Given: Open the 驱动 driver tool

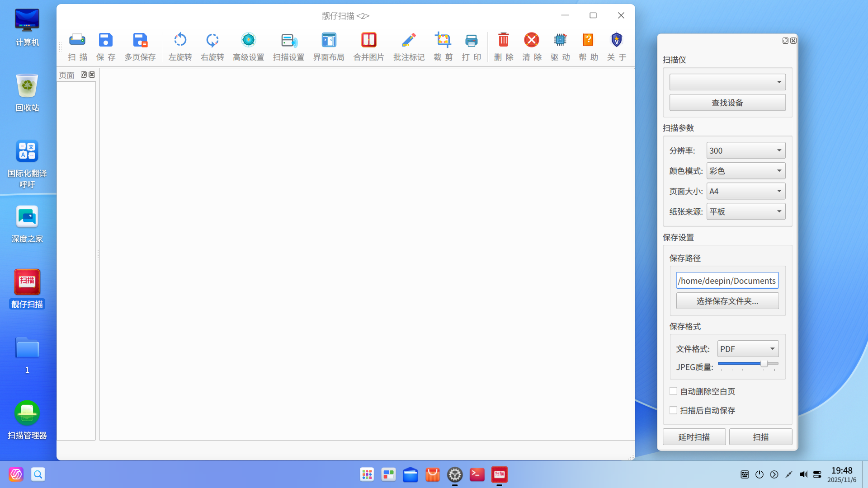Looking at the screenshot, I should [x=560, y=46].
